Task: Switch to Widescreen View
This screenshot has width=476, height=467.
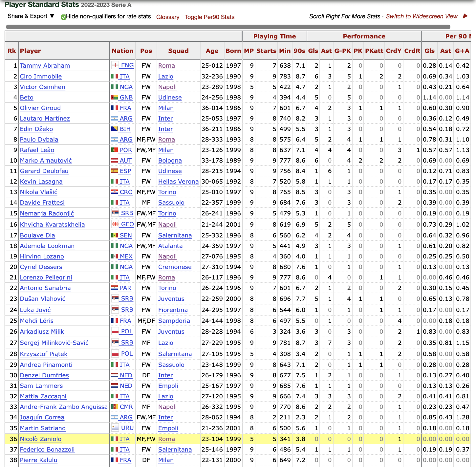Action: pos(422,16)
